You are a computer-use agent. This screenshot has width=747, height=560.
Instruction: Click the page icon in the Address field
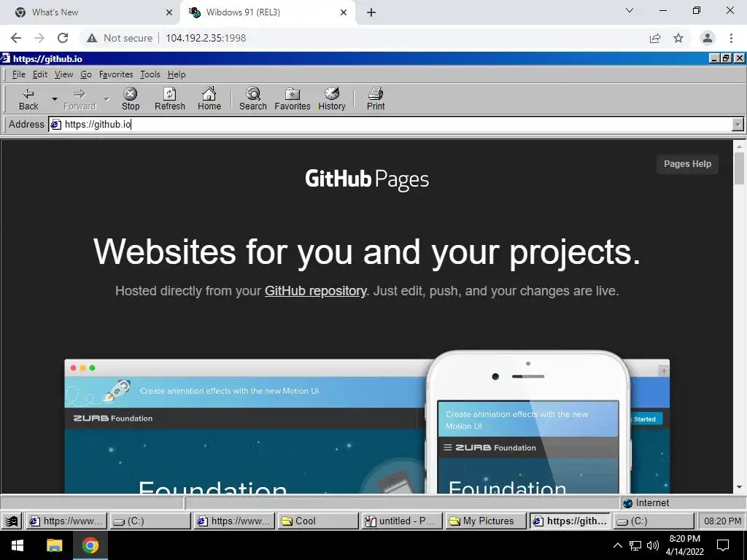tap(56, 124)
